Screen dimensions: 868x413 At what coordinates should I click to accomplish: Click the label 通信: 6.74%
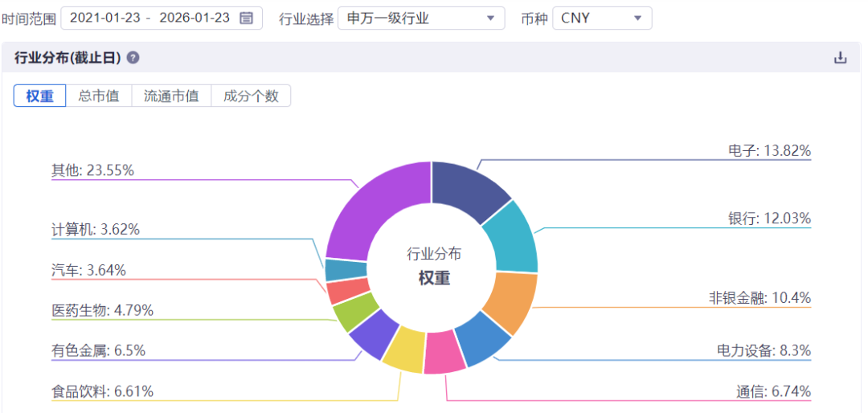tap(773, 391)
